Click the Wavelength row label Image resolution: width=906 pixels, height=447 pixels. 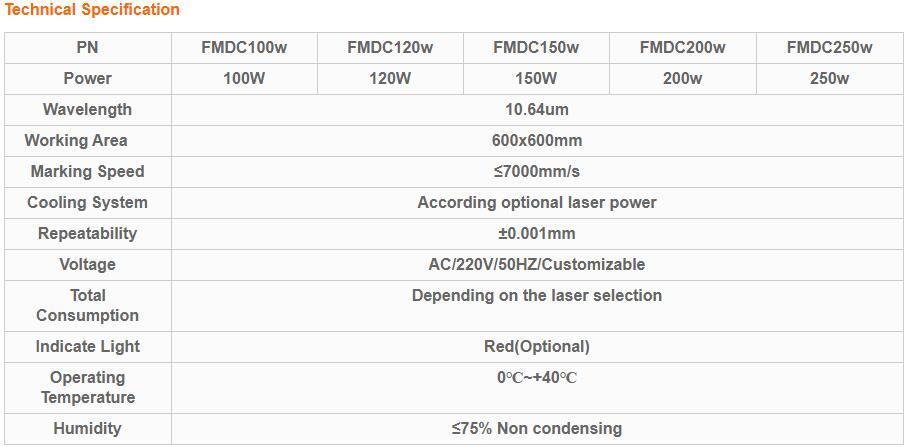coord(87,109)
